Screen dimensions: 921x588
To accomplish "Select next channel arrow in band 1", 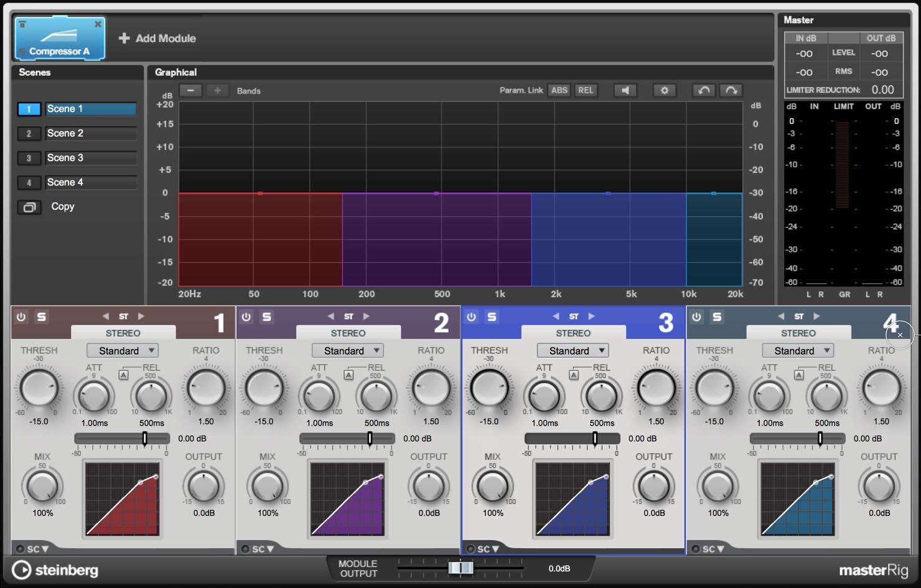I will click(x=141, y=316).
